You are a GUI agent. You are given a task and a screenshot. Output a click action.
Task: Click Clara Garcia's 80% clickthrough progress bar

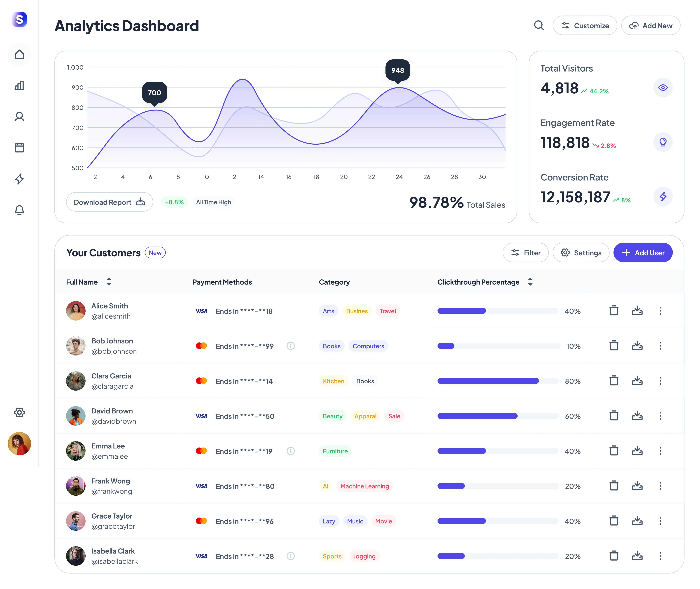(x=498, y=381)
